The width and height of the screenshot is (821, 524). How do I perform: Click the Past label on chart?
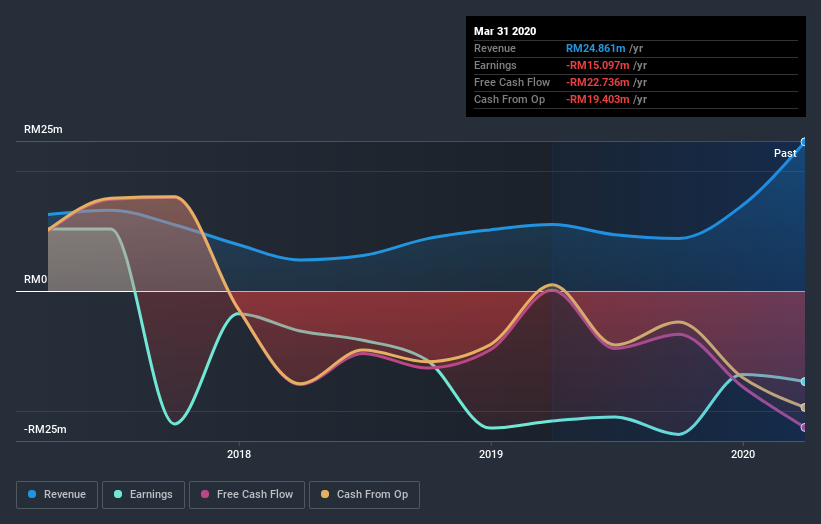(785, 153)
